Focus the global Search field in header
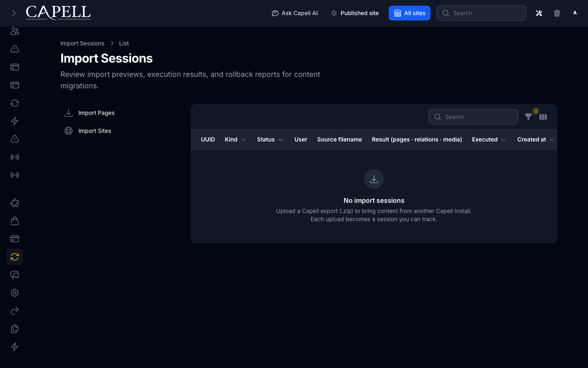The width and height of the screenshot is (588, 368). pos(481,13)
